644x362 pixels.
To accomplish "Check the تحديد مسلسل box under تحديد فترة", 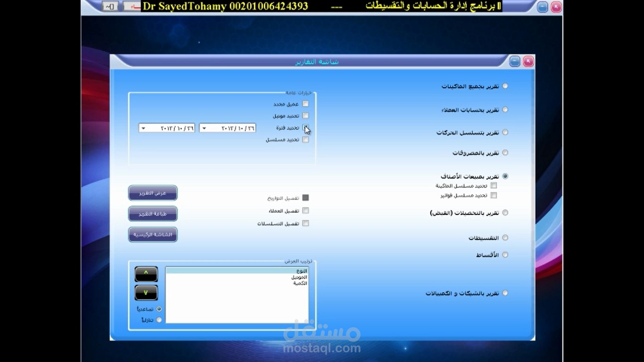I will click(x=305, y=140).
